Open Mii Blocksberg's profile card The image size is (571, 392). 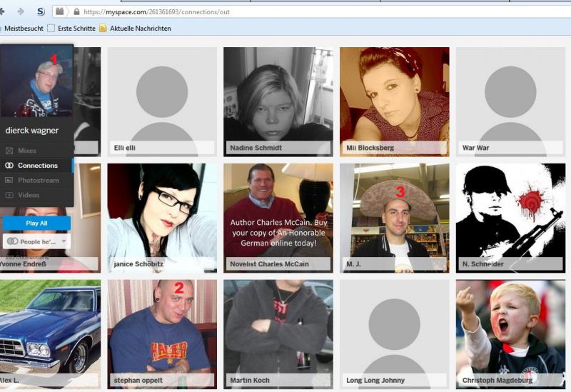(x=395, y=101)
